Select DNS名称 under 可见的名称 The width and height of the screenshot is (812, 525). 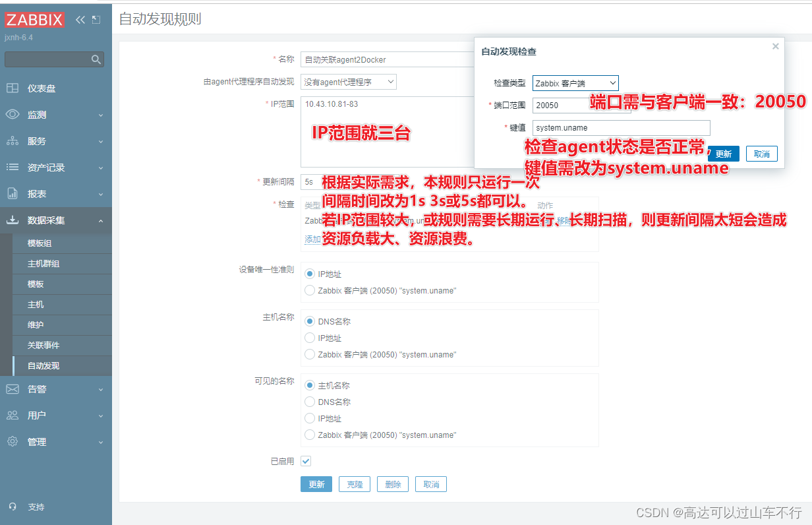click(x=310, y=402)
